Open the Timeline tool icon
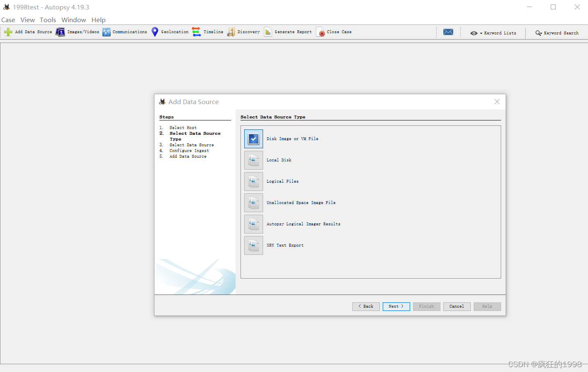The image size is (588, 372). (x=197, y=32)
